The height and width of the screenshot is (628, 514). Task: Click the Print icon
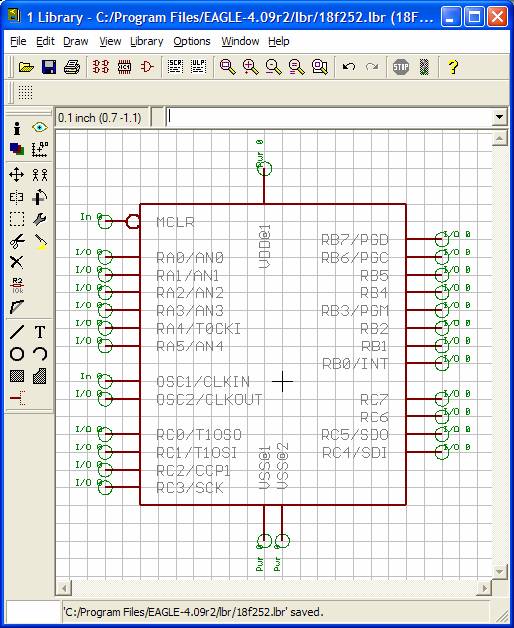pyautogui.click(x=72, y=67)
